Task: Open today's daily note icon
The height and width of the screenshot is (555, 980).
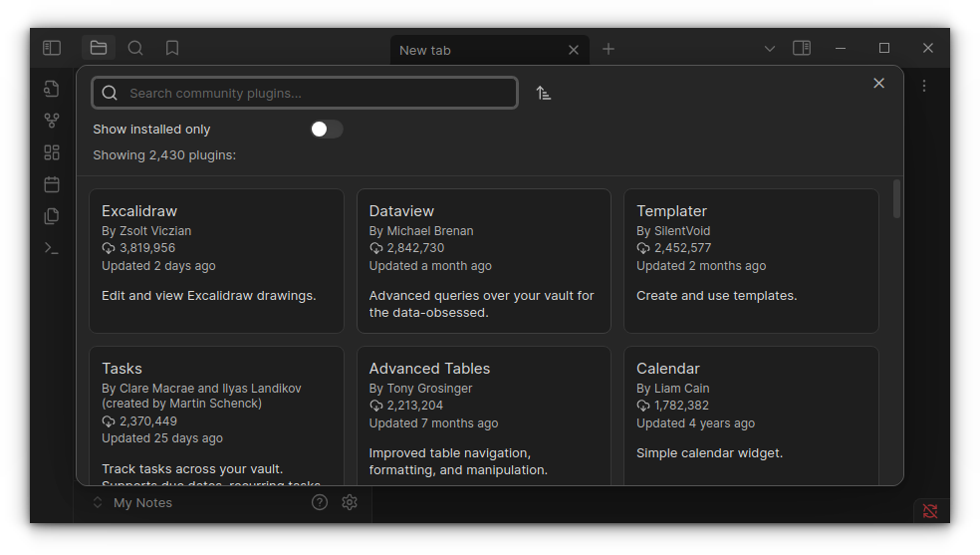Action: pos(52,184)
